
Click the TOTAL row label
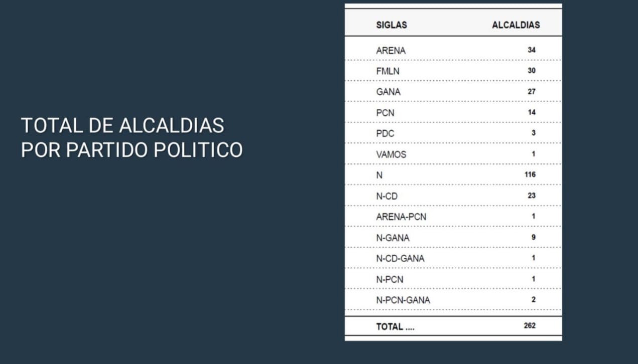pos(395,327)
